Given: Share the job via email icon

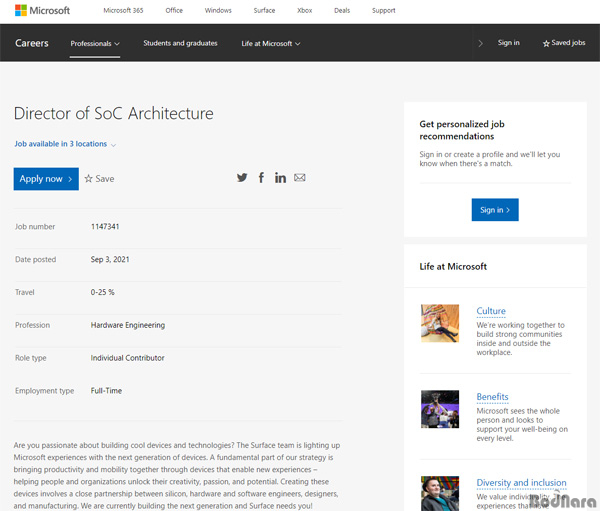Looking at the screenshot, I should 300,178.
